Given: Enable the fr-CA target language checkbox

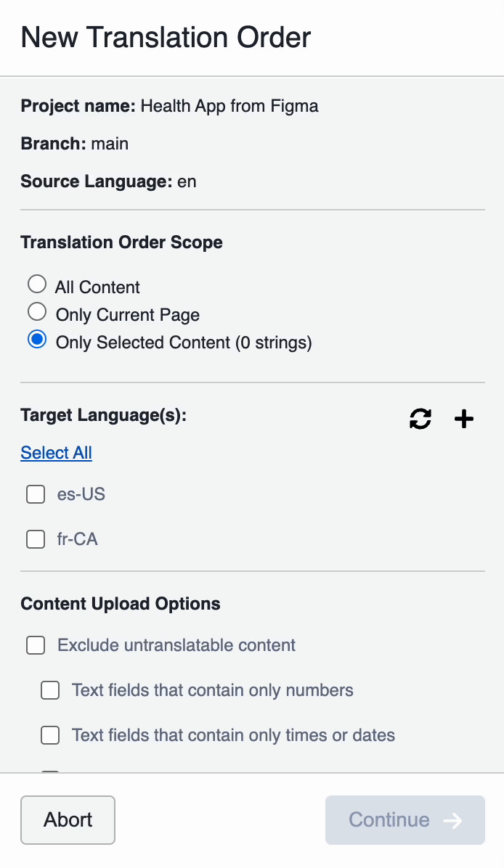Looking at the screenshot, I should coord(36,539).
